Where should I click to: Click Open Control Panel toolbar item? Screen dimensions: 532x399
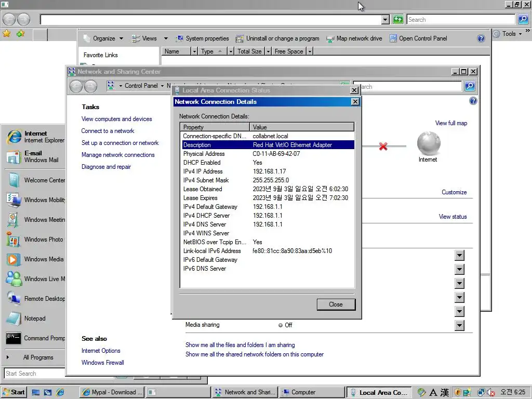pos(418,38)
